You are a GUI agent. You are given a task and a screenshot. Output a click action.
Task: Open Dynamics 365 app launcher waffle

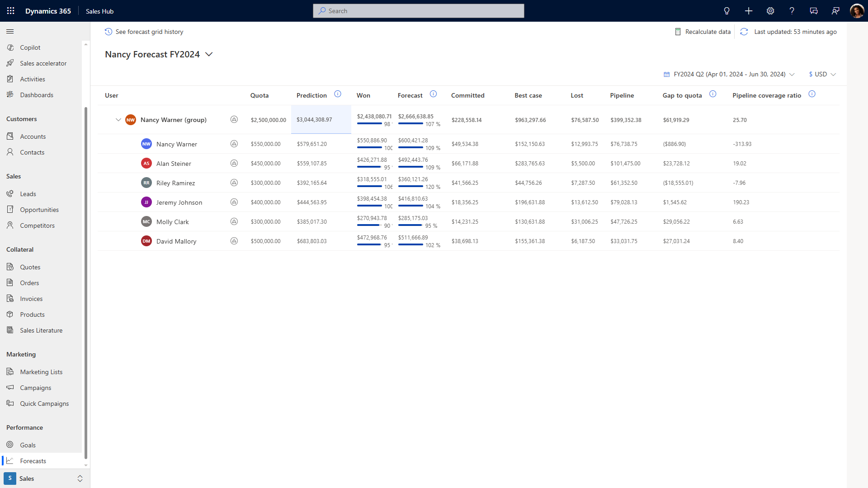pyautogui.click(x=10, y=10)
